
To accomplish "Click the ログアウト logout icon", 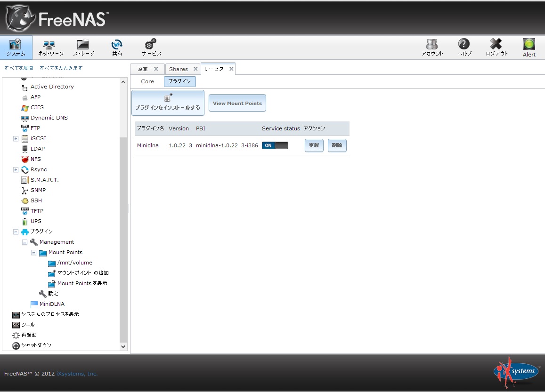I will point(496,48).
